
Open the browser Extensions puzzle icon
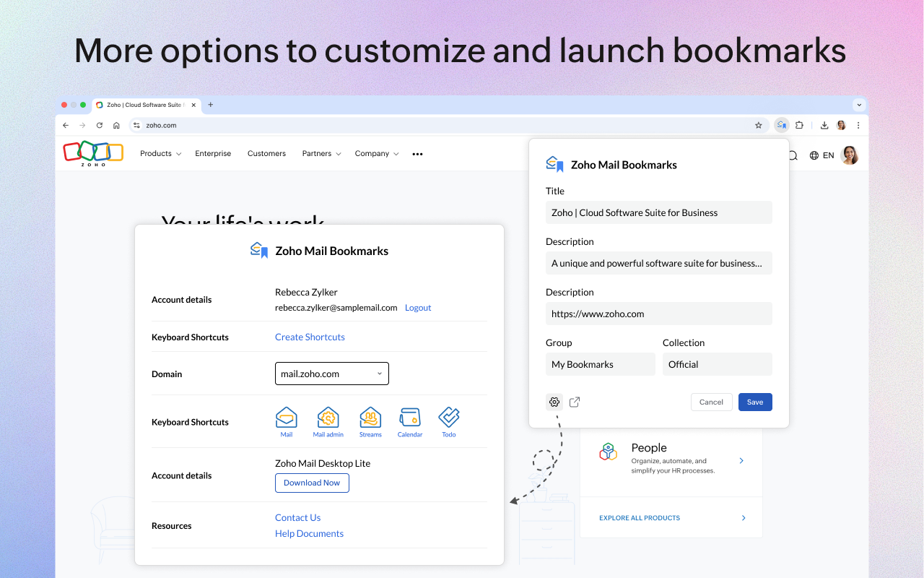[799, 124]
